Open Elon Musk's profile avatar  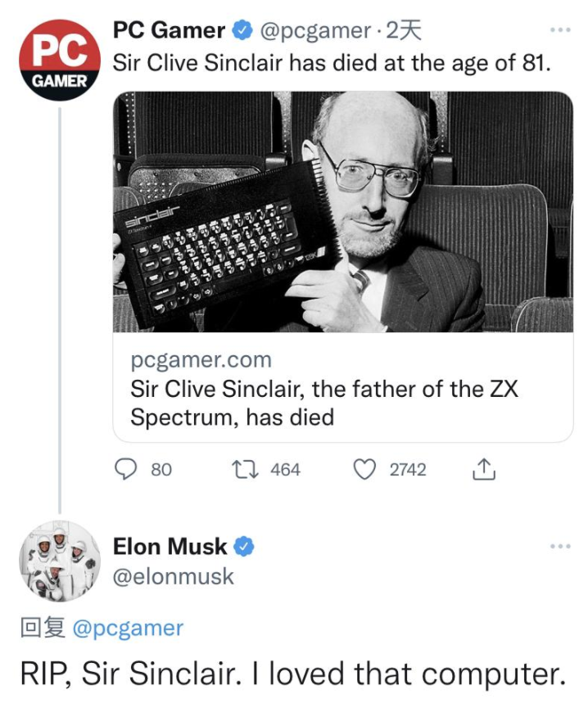click(x=60, y=561)
